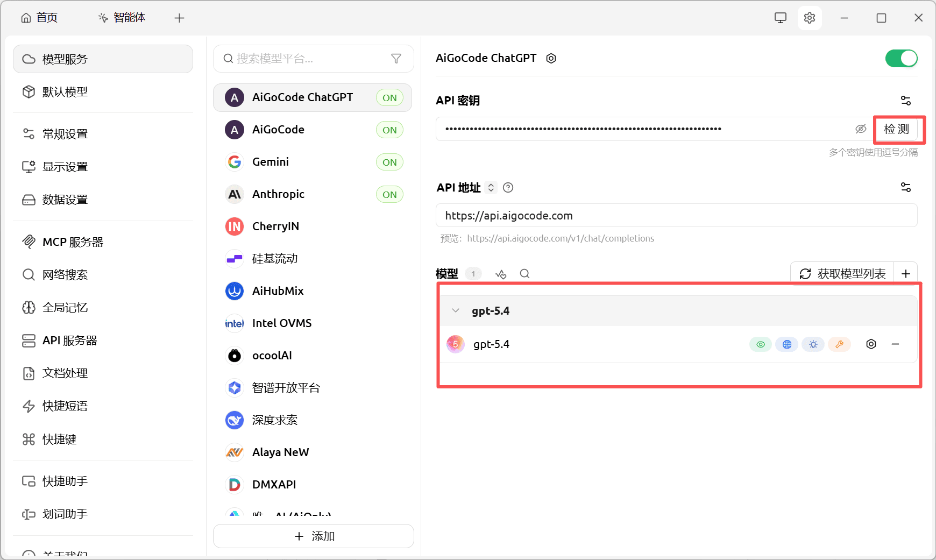Open 显示设置 page
The height and width of the screenshot is (560, 936).
click(x=103, y=167)
